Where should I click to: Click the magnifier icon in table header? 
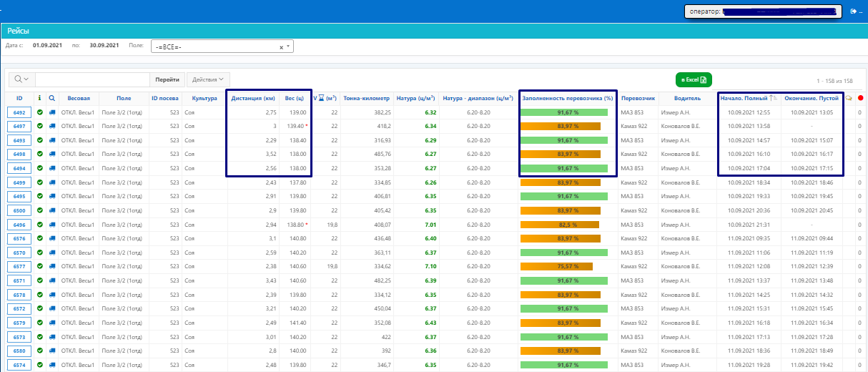52,98
